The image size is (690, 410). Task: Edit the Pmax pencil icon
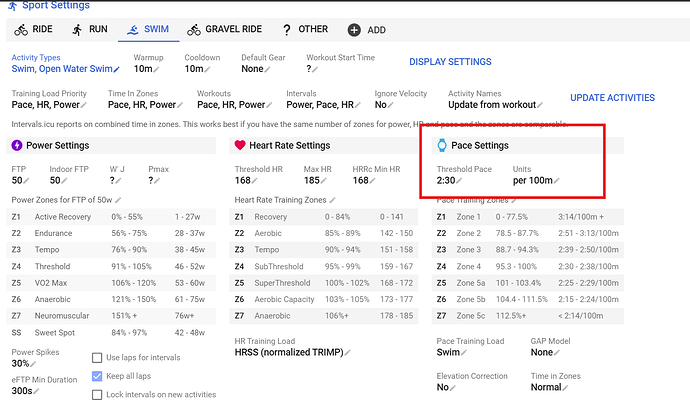[x=157, y=181]
